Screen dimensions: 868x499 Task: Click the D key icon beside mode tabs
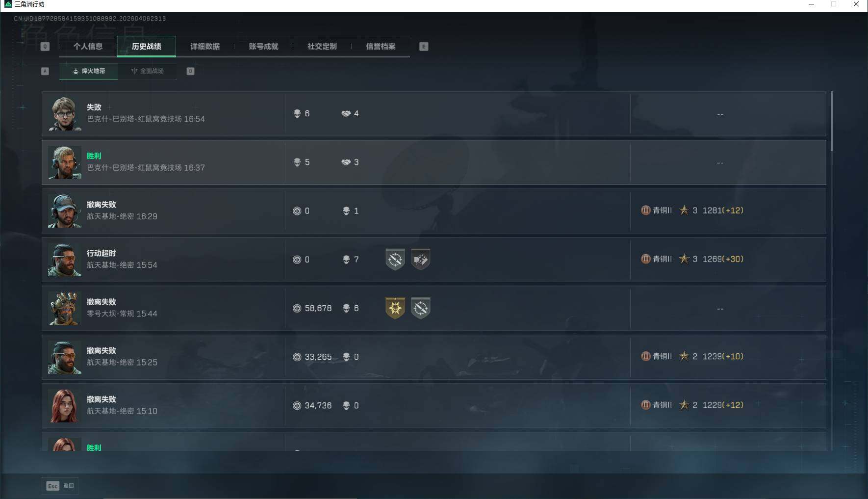coord(190,71)
